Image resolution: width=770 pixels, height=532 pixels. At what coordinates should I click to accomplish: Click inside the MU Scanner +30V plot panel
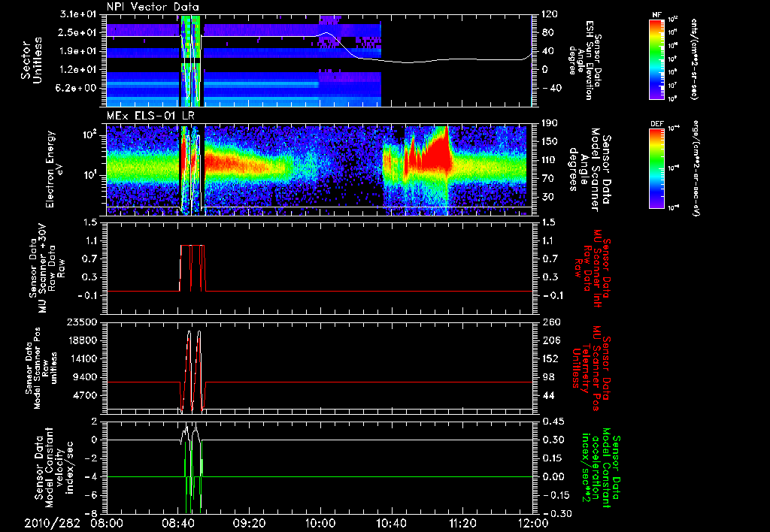319,268
